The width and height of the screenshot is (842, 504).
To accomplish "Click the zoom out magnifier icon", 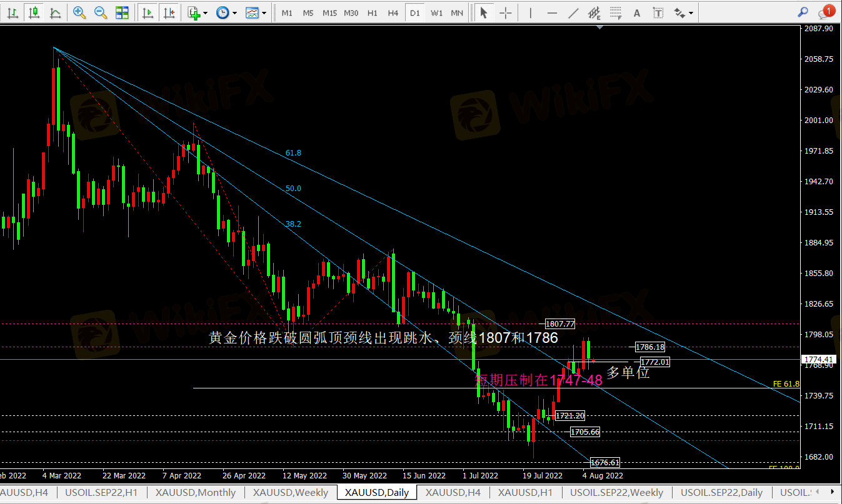I will 100,12.
